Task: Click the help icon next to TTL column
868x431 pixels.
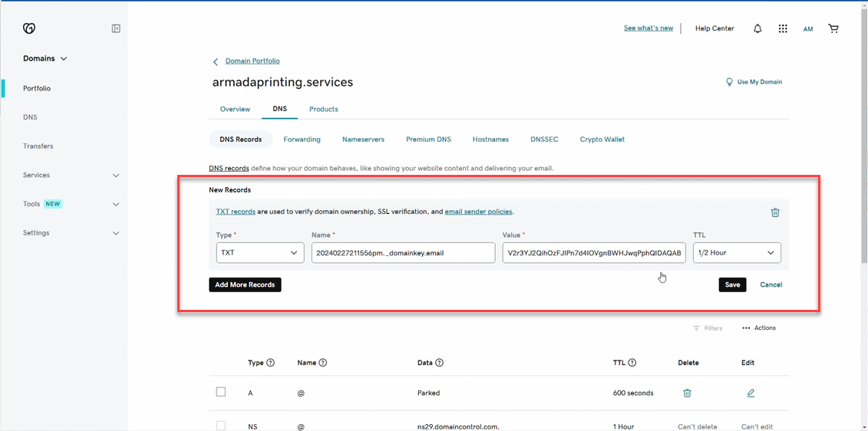Action: click(x=632, y=363)
